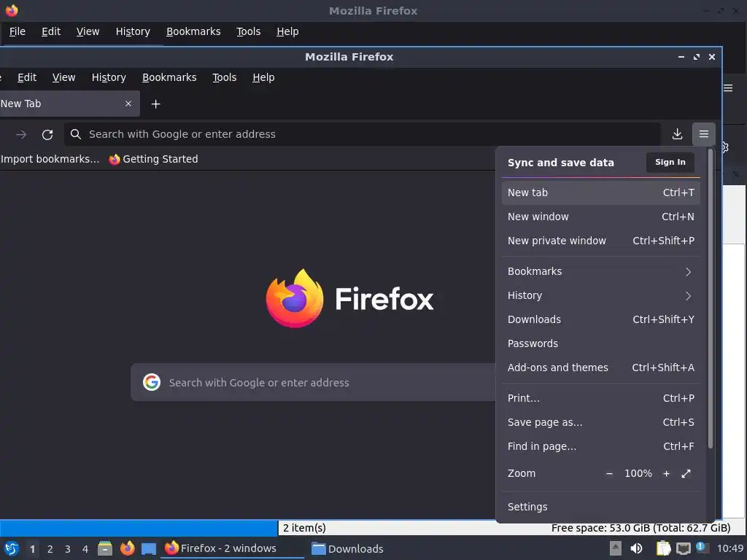Viewport: 747px width, 560px height.
Task: Open the start menu icon on taskbar
Action: pyautogui.click(x=12, y=548)
